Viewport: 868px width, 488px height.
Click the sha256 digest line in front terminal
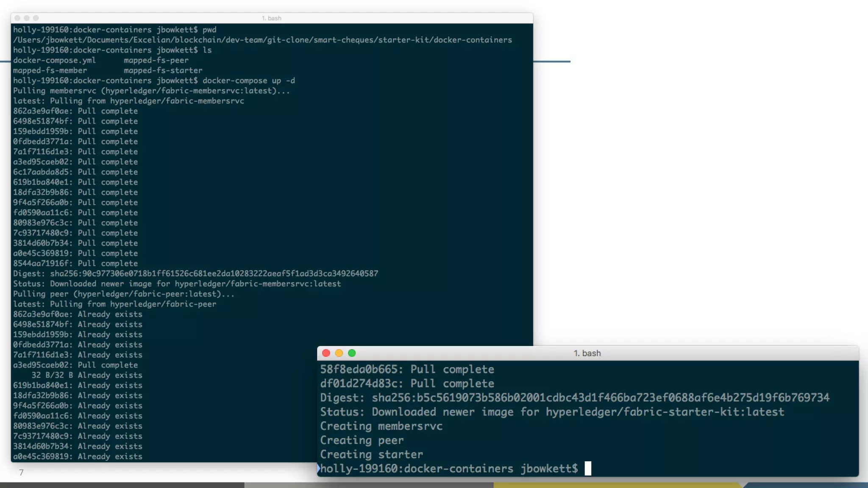[x=574, y=398]
